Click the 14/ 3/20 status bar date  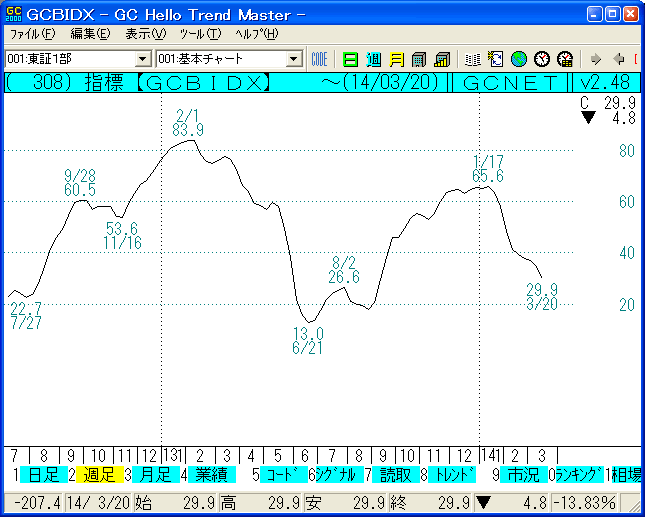[x=98, y=503]
